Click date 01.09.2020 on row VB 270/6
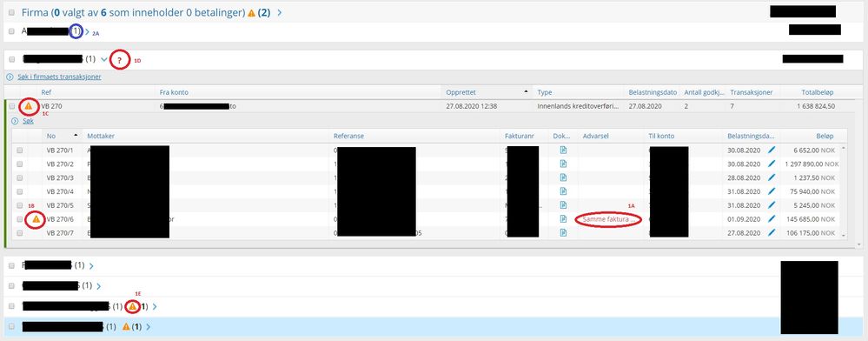This screenshot has width=868, height=341. click(745, 219)
